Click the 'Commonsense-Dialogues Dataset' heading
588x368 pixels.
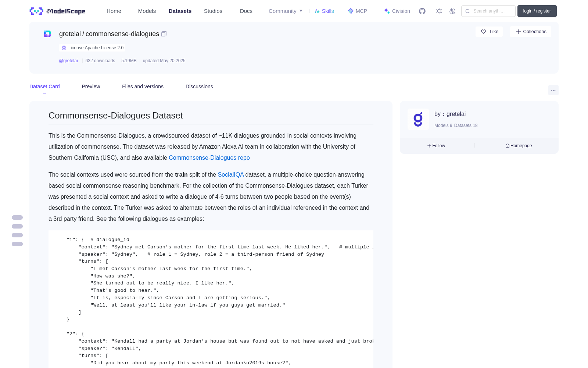tap(115, 116)
